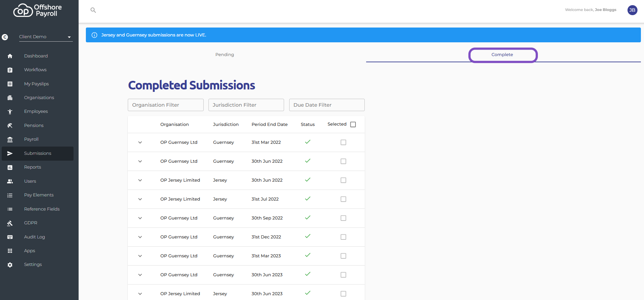The height and width of the screenshot is (300, 644).
Task: Click the Reports chart icon
Action: [10, 167]
